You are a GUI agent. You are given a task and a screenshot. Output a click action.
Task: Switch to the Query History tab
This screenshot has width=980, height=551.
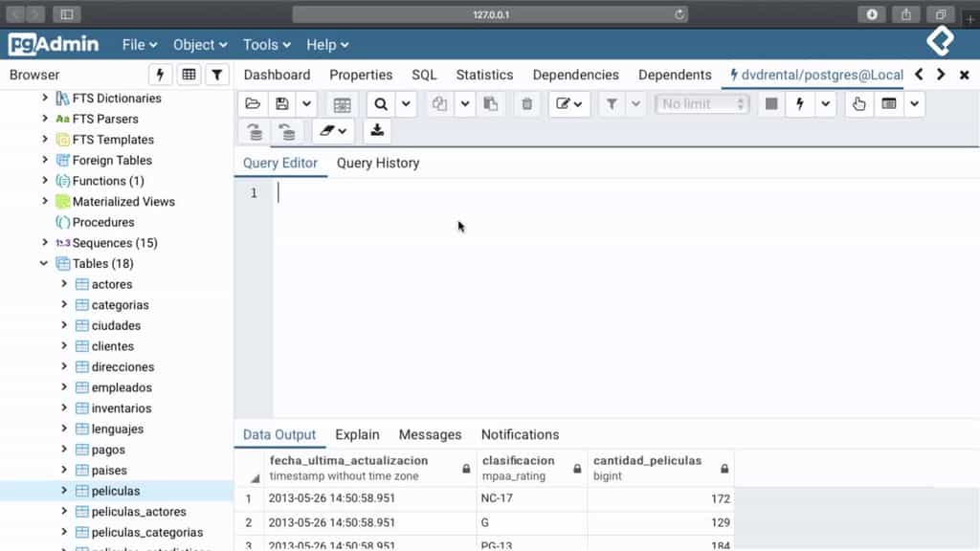(377, 163)
